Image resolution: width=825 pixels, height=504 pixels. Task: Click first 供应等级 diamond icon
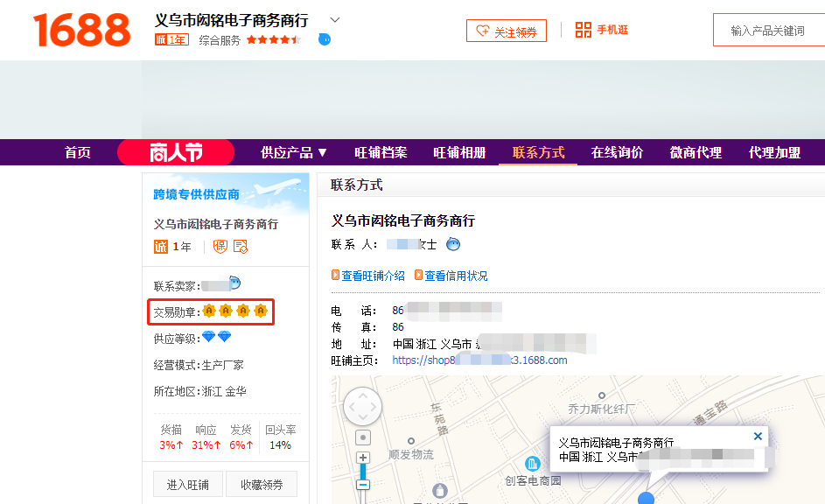pos(209,336)
